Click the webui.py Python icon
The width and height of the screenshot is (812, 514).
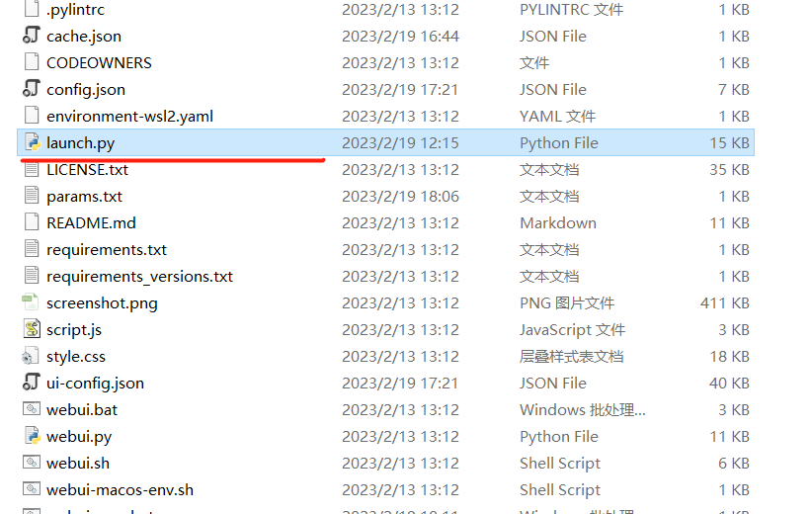(x=32, y=436)
